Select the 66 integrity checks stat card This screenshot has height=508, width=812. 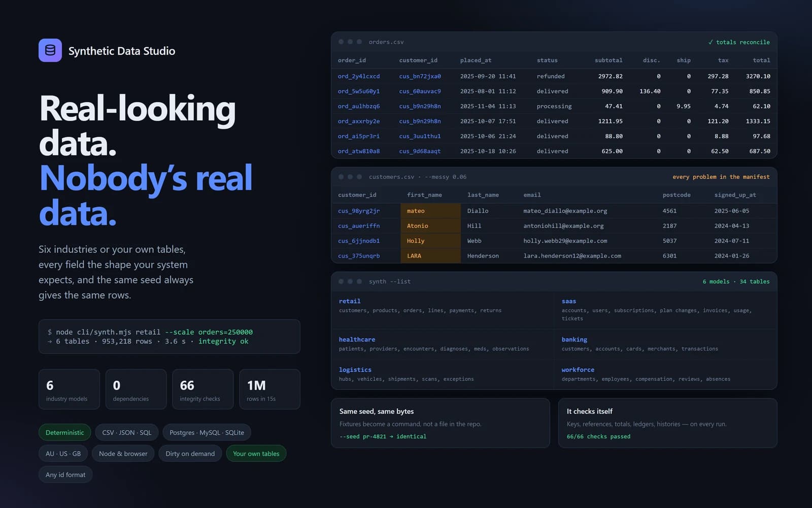click(203, 389)
